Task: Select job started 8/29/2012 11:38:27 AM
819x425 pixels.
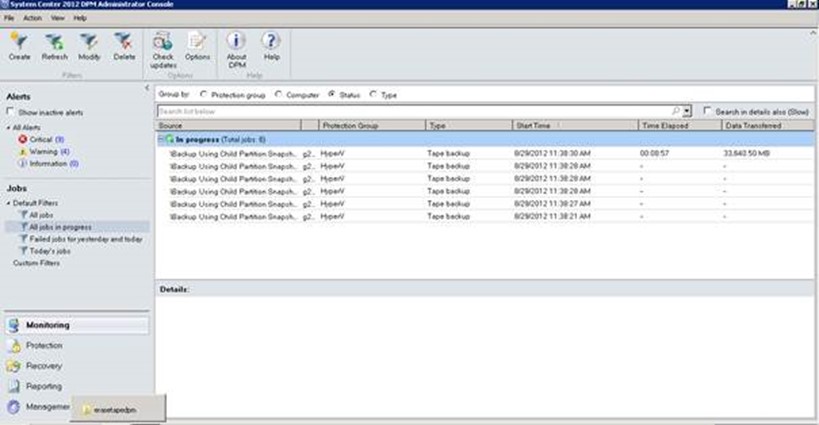Action: [485, 204]
